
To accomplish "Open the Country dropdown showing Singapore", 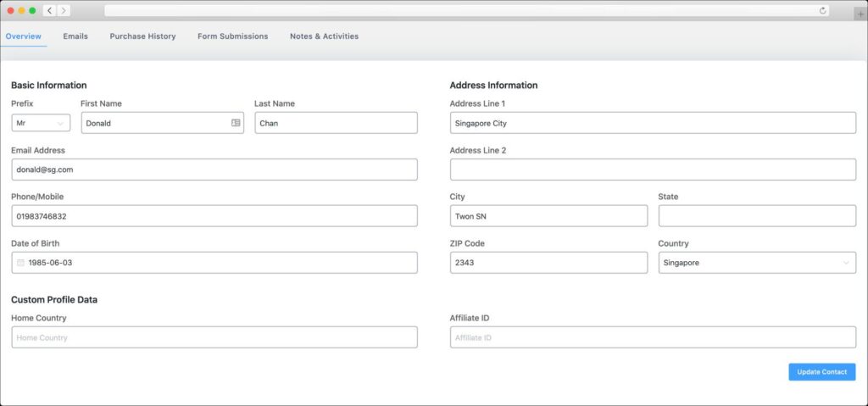I will point(757,263).
